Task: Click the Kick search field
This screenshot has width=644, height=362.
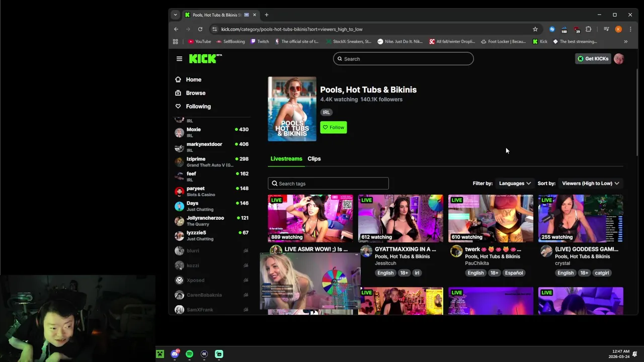Action: tap(403, 59)
